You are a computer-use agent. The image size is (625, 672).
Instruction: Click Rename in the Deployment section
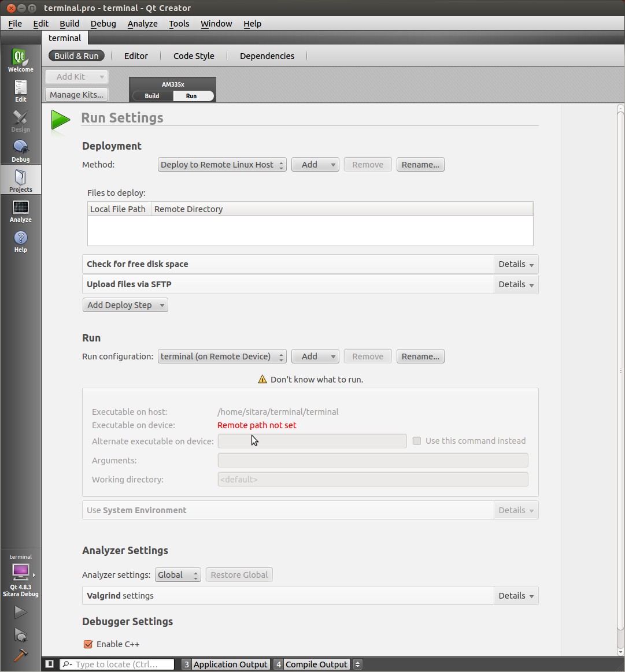(x=420, y=165)
